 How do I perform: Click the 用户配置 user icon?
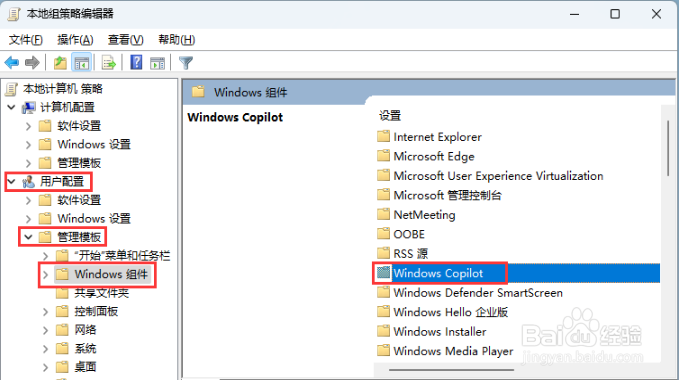pos(29,181)
